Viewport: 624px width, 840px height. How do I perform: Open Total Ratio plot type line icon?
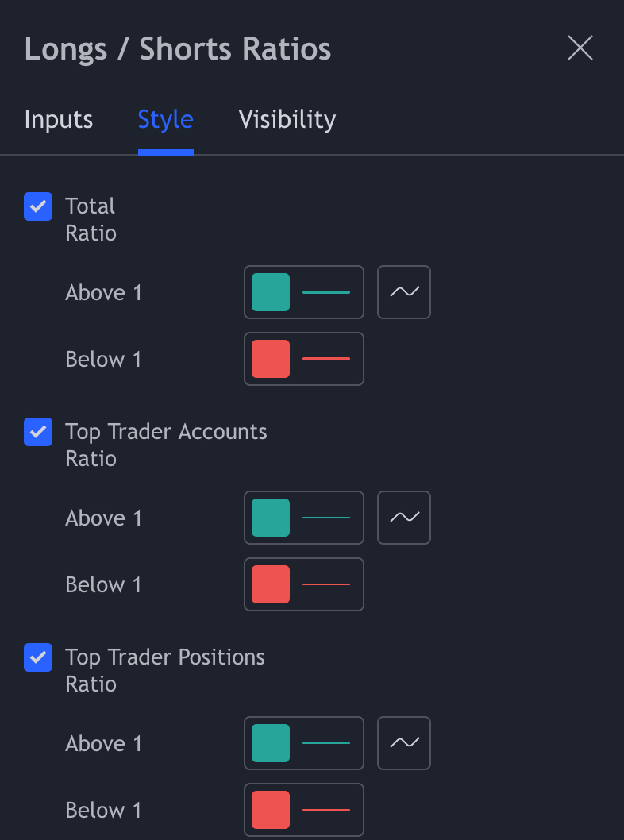(404, 292)
